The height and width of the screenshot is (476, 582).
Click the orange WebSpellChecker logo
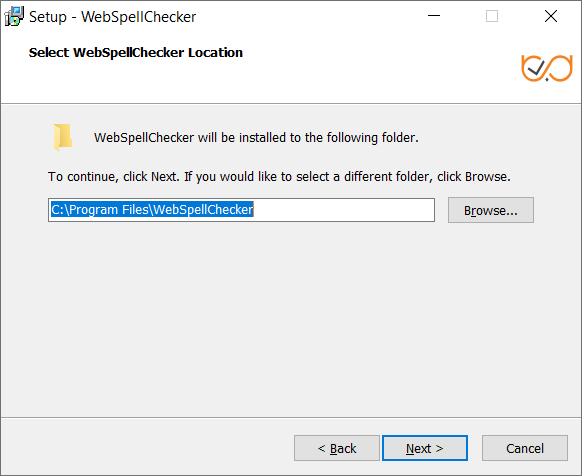tap(547, 68)
